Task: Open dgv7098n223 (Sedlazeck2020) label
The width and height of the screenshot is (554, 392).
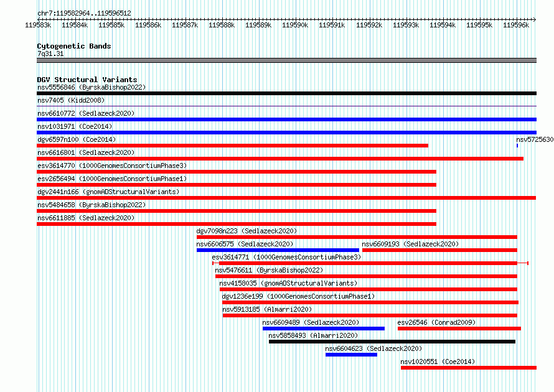Action: pyautogui.click(x=246, y=231)
